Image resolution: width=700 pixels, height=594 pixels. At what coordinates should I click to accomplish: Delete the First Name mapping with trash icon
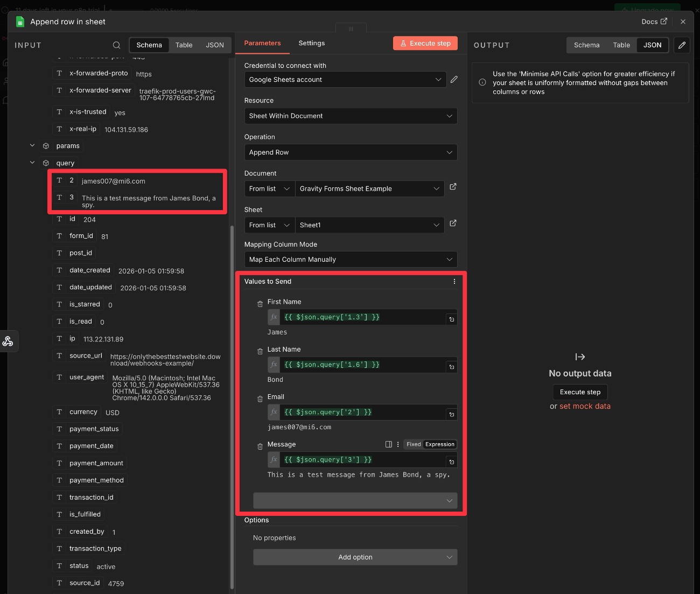tap(260, 304)
